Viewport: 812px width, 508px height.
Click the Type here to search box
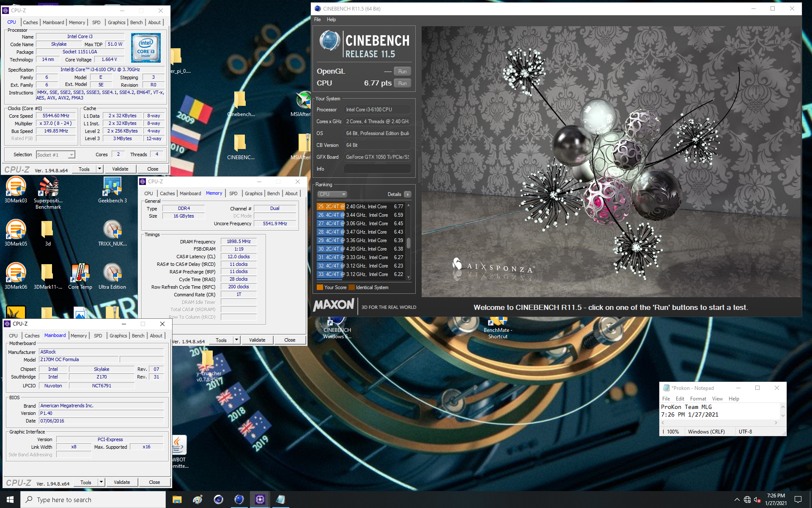click(x=93, y=500)
